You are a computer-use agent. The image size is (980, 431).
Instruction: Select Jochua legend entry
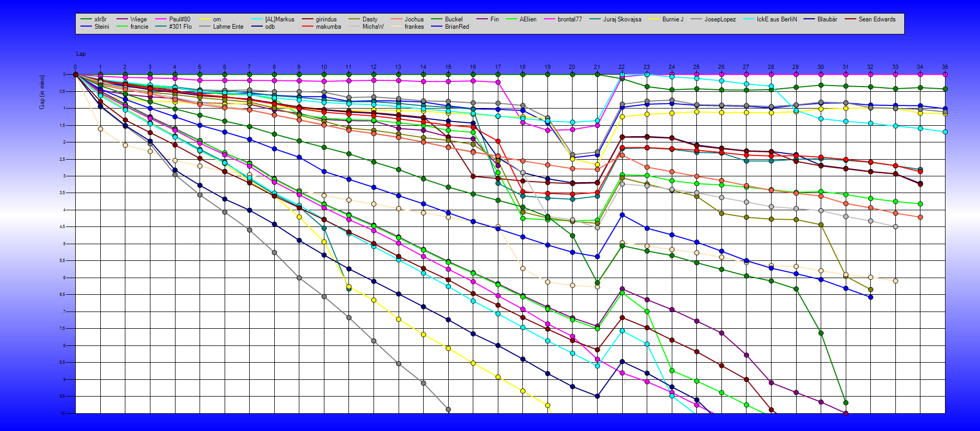coord(414,19)
